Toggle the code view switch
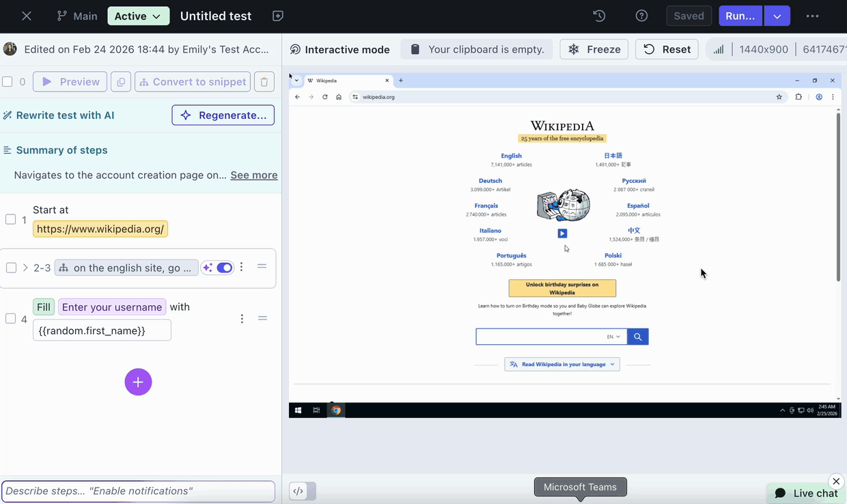 tap(303, 491)
